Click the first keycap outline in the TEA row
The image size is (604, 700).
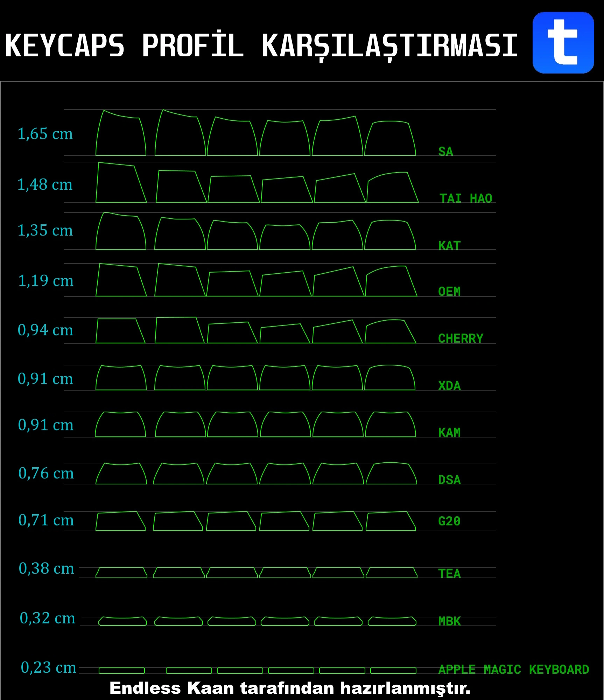tap(121, 573)
